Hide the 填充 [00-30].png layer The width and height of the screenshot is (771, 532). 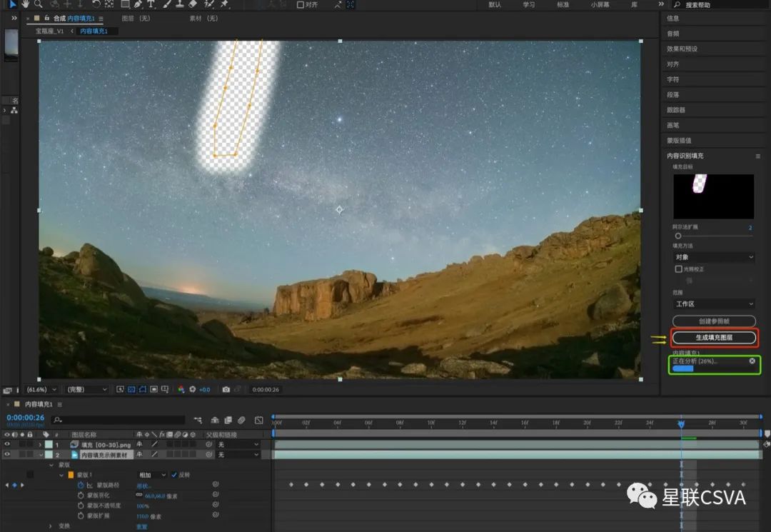[x=7, y=444]
